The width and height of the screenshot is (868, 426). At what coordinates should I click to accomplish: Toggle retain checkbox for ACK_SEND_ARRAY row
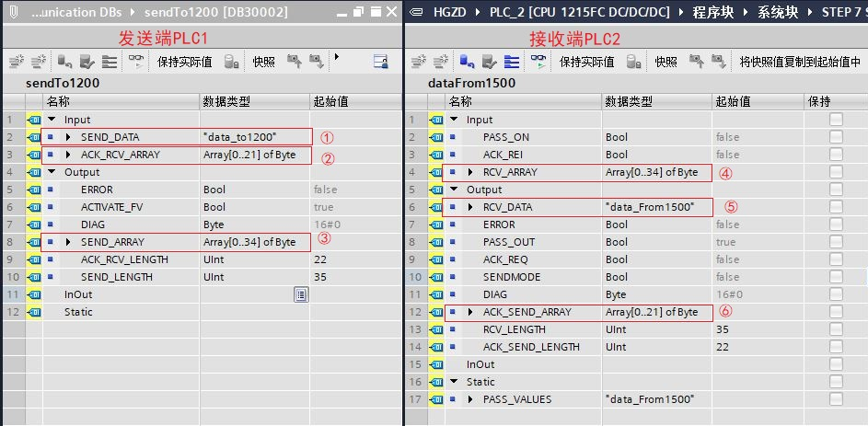836,312
